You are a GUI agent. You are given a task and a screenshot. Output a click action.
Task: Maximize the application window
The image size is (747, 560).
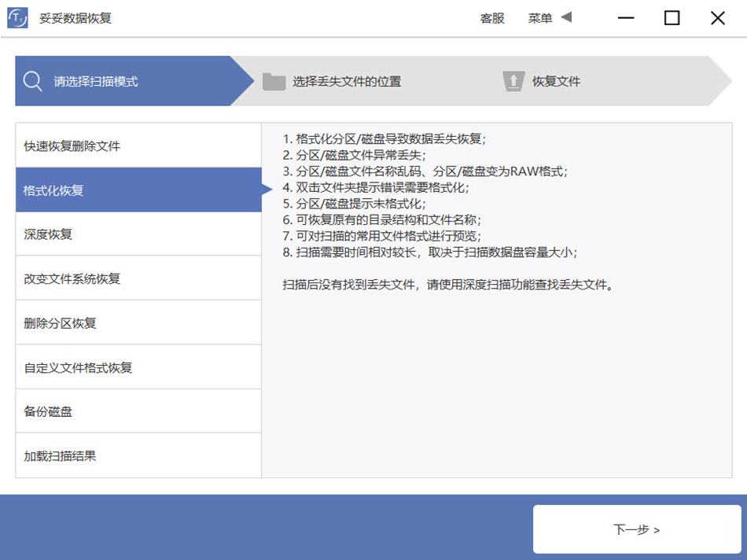672,18
